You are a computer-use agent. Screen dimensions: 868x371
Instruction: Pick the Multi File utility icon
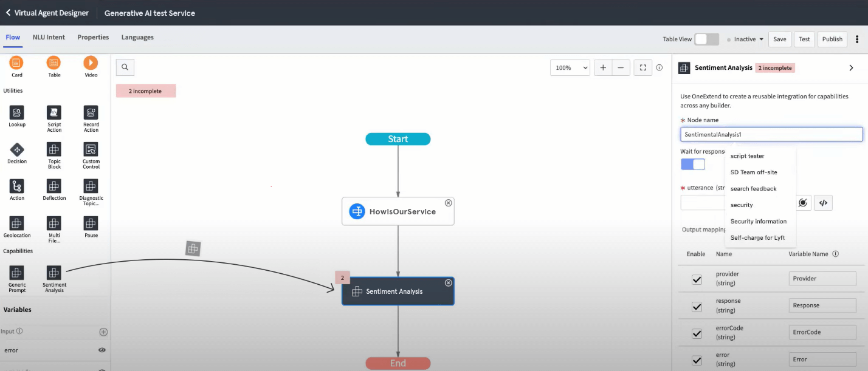(54, 223)
